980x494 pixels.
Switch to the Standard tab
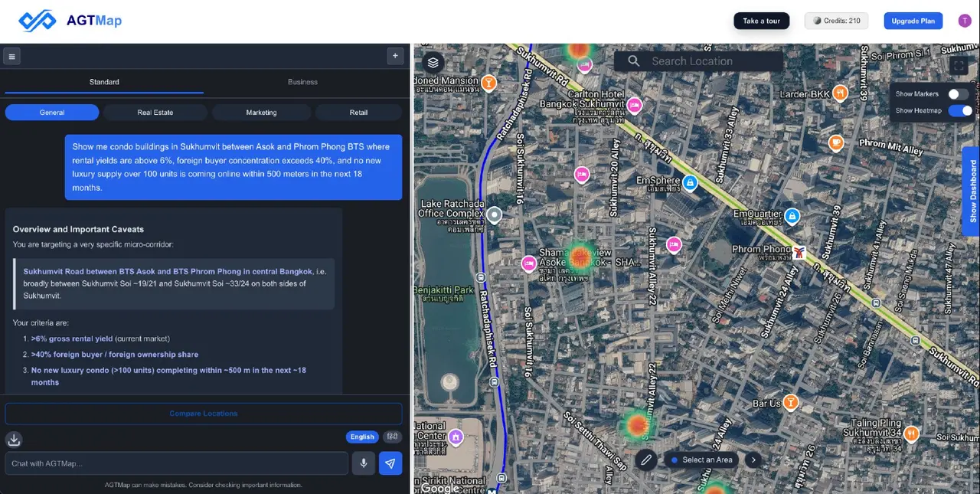(x=104, y=82)
